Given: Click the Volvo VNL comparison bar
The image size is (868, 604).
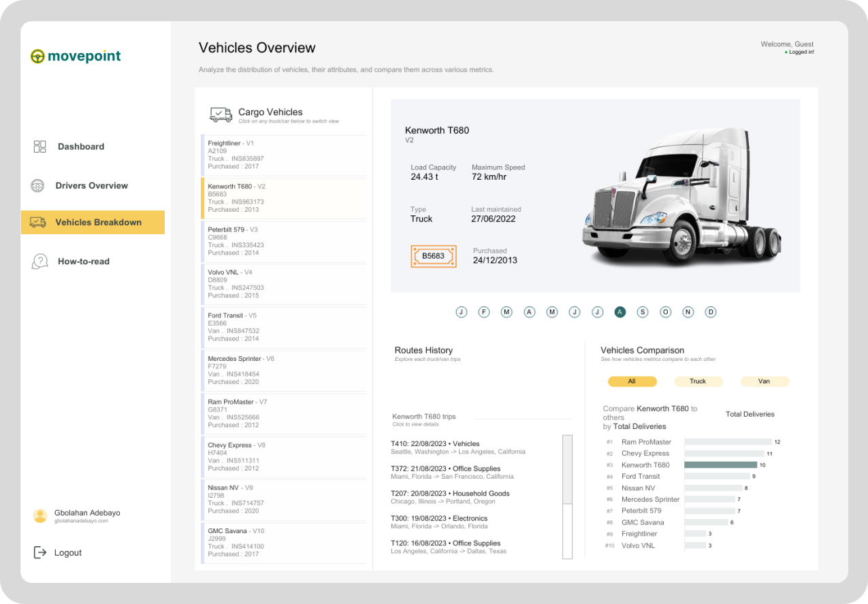Looking at the screenshot, I should click(695, 545).
